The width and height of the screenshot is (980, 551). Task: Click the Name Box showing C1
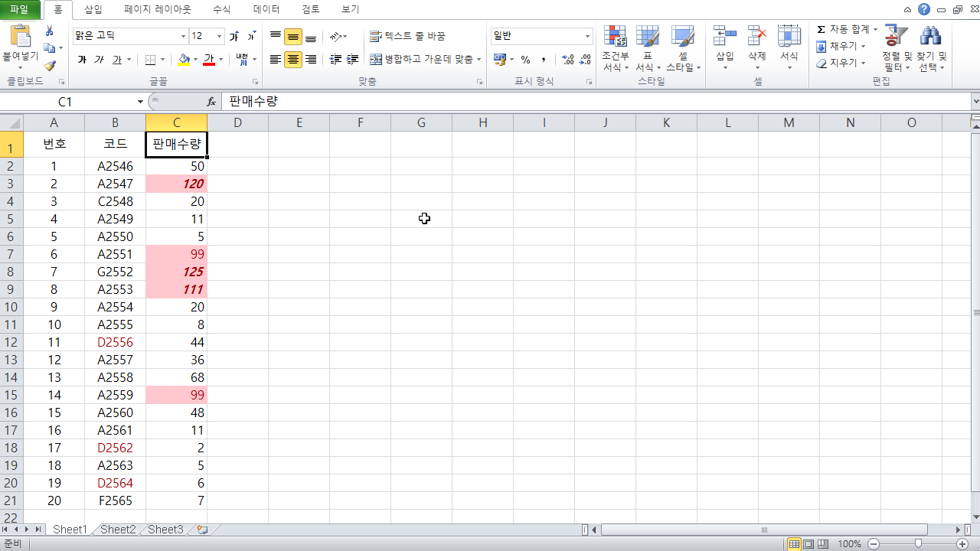coord(65,102)
